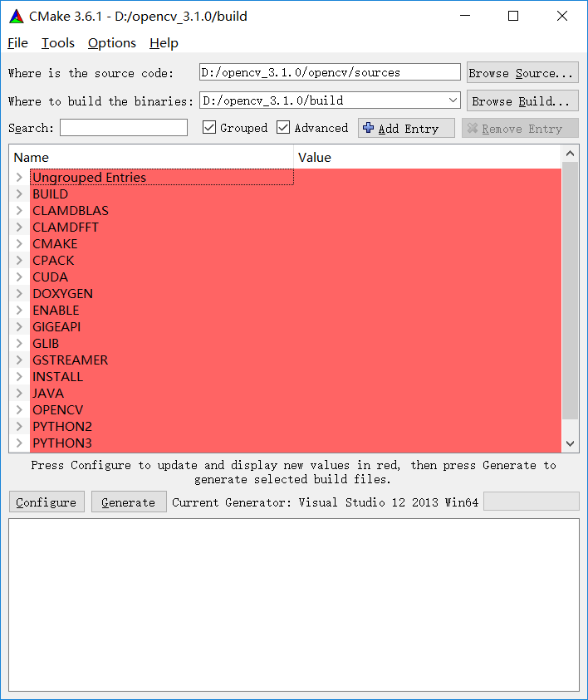Select the GIGEAPI row label
The width and height of the screenshot is (588, 700).
(x=56, y=327)
